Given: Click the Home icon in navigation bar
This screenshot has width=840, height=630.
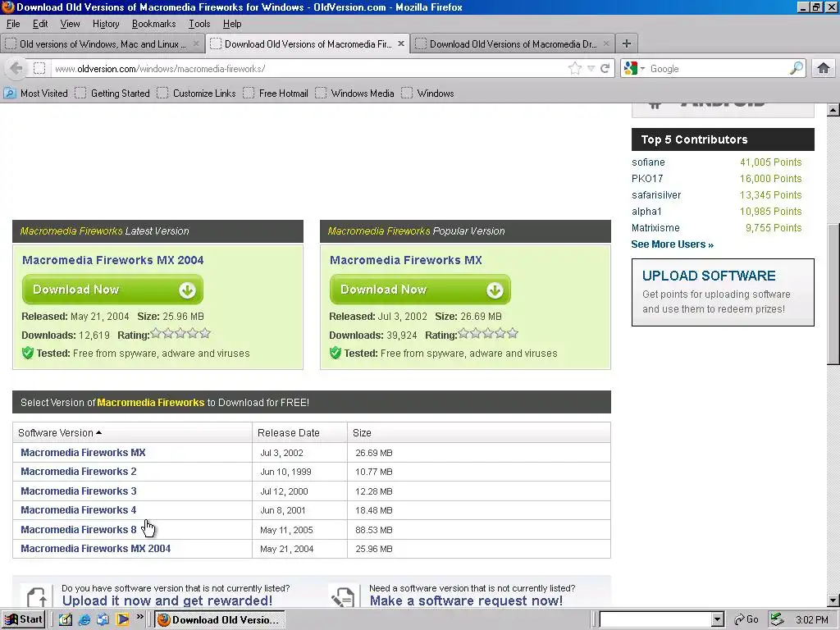Looking at the screenshot, I should pyautogui.click(x=823, y=69).
